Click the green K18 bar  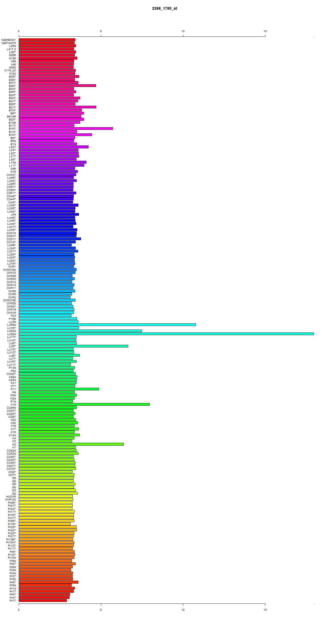coord(84,405)
